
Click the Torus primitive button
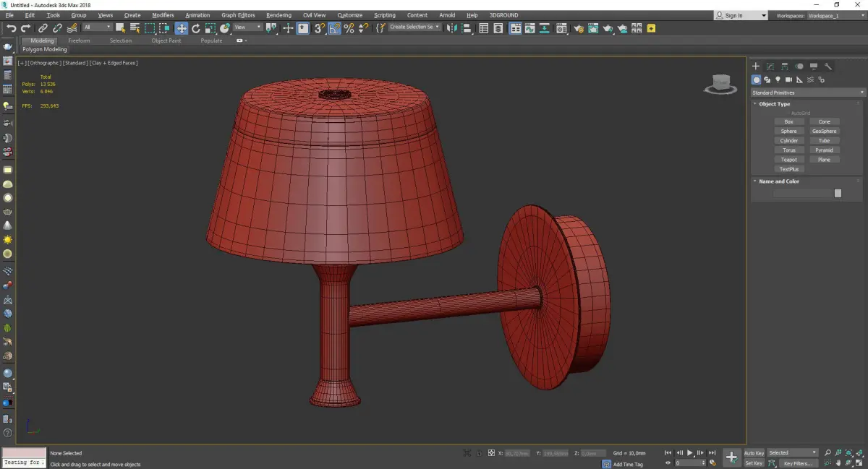point(789,150)
